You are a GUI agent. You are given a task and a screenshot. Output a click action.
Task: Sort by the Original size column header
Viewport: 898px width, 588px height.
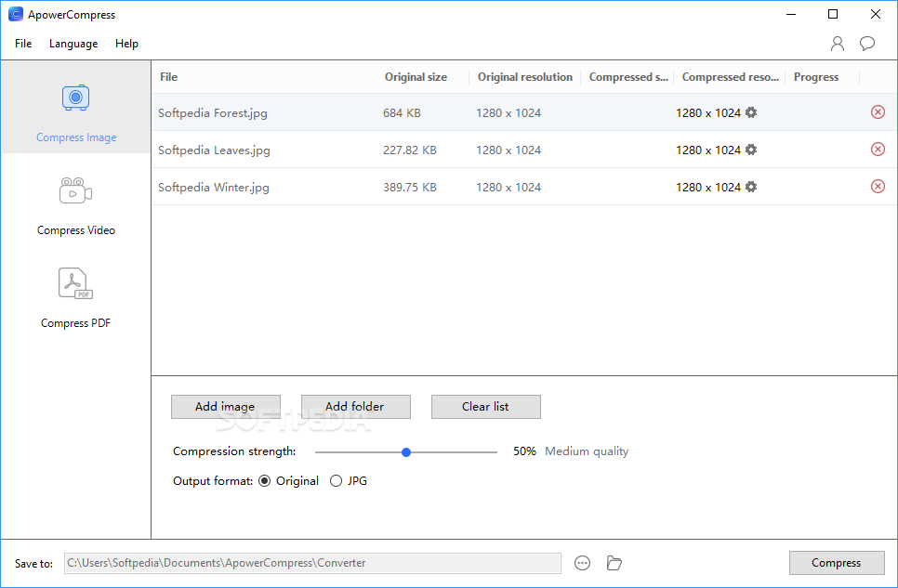416,77
